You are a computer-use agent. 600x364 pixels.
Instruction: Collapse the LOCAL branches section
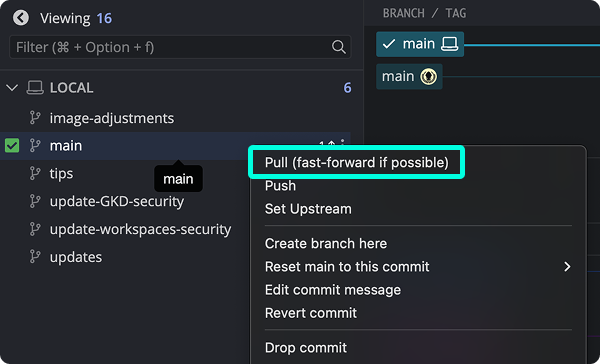click(12, 88)
